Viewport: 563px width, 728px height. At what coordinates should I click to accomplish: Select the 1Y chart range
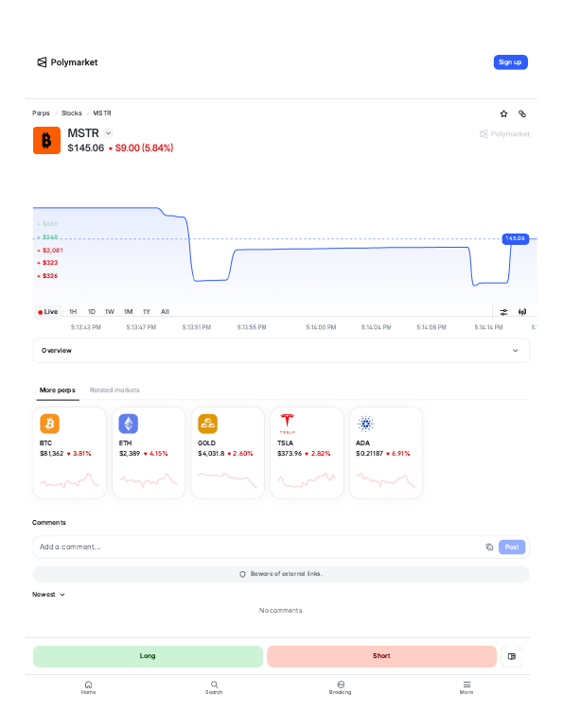(x=147, y=312)
